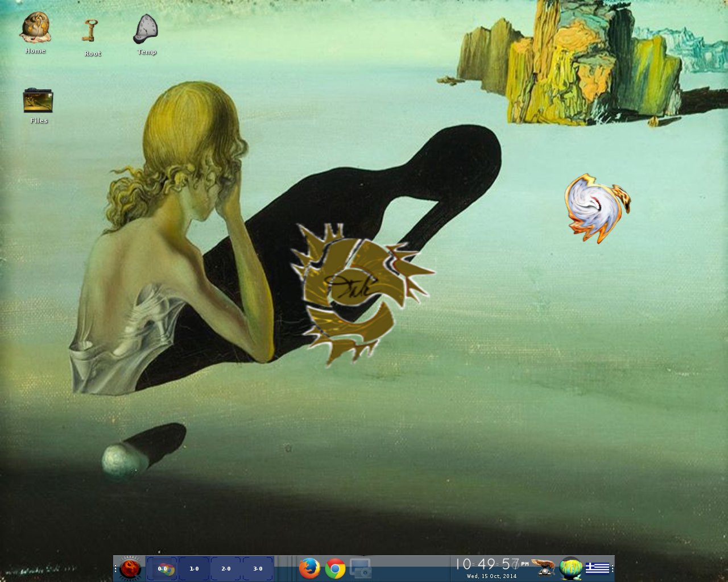Image resolution: width=728 pixels, height=582 pixels.
Task: Click the shelf's right edge handle dots
Action: tap(612, 568)
